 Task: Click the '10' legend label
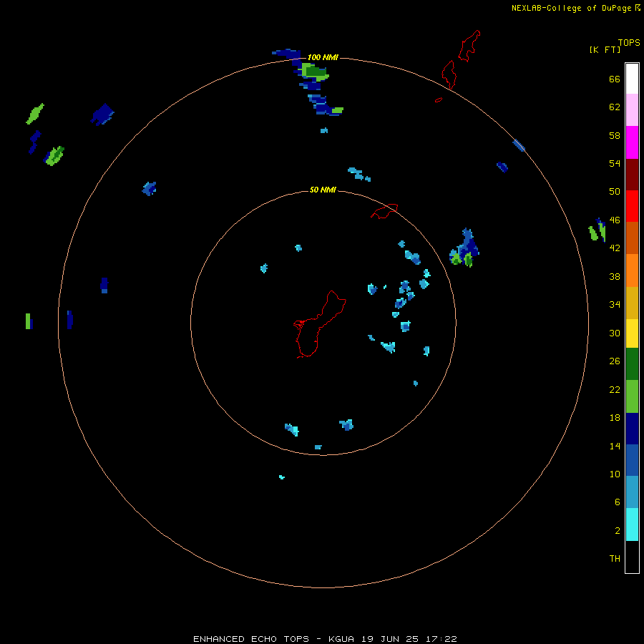615,474
